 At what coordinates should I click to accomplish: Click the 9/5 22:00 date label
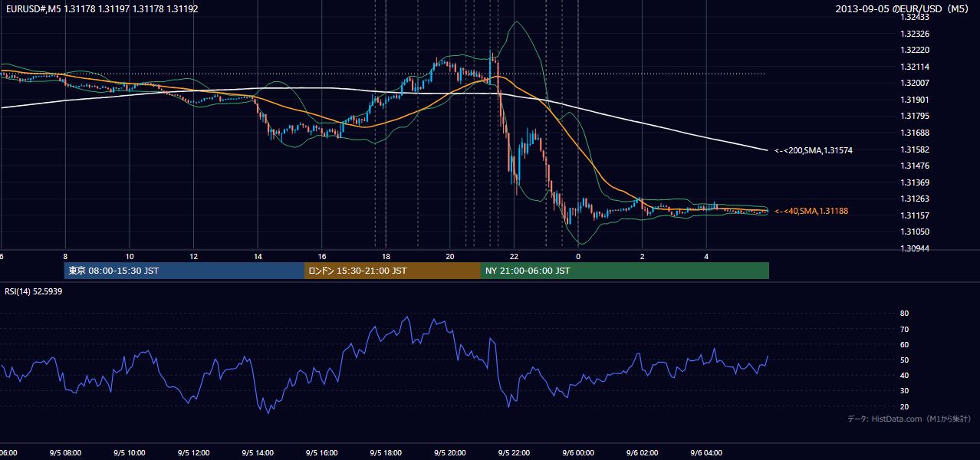click(514, 452)
